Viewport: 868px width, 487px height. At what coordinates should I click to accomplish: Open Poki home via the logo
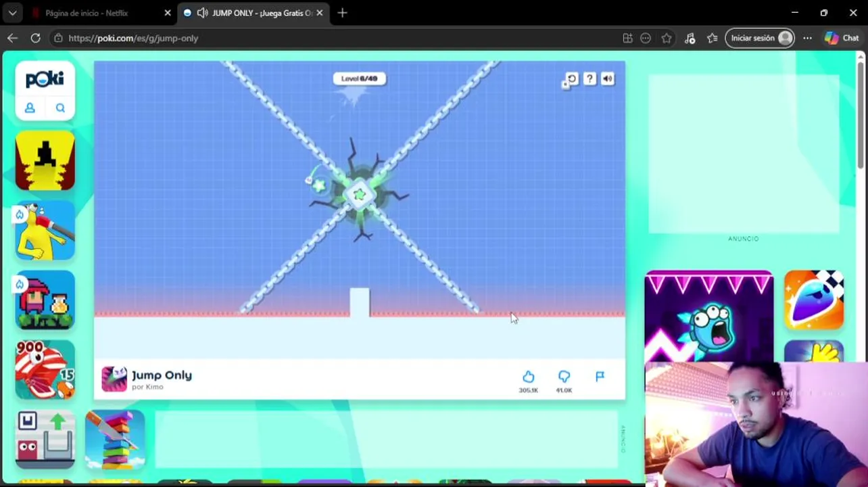(45, 79)
